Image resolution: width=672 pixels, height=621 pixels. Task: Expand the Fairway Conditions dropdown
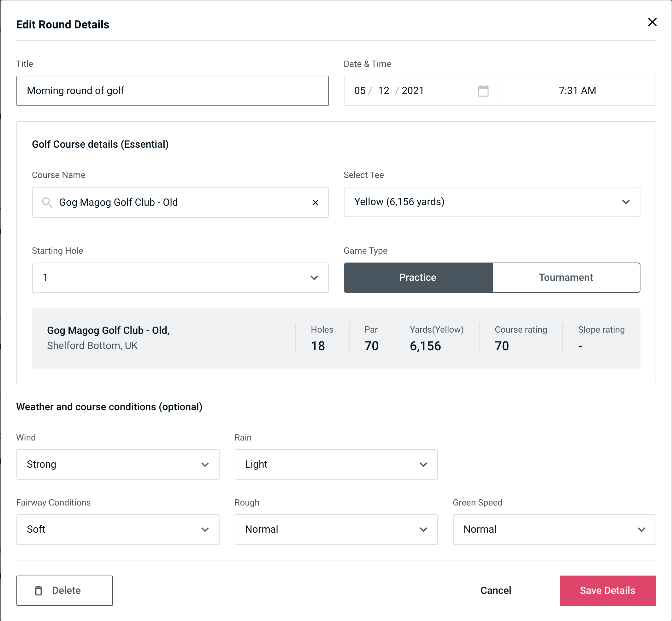coord(118,529)
